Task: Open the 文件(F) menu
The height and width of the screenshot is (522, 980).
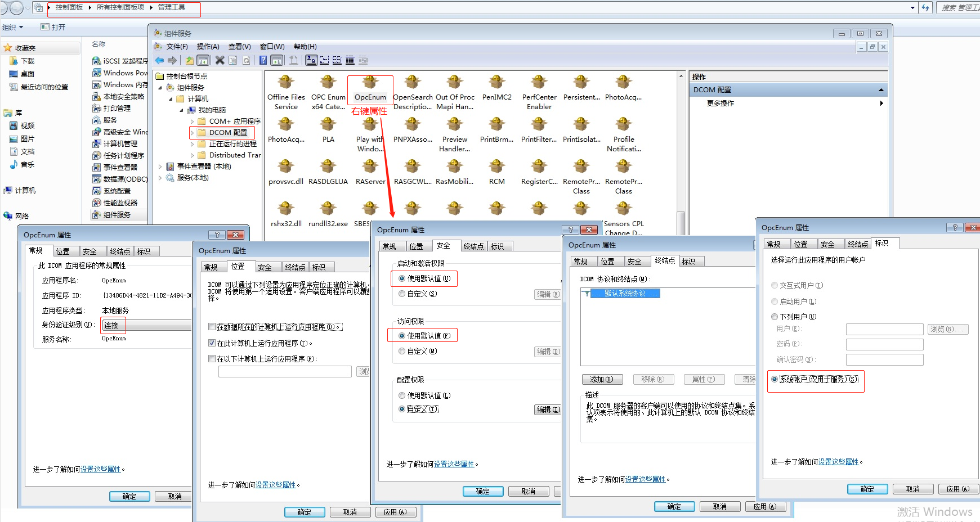Action: point(177,47)
